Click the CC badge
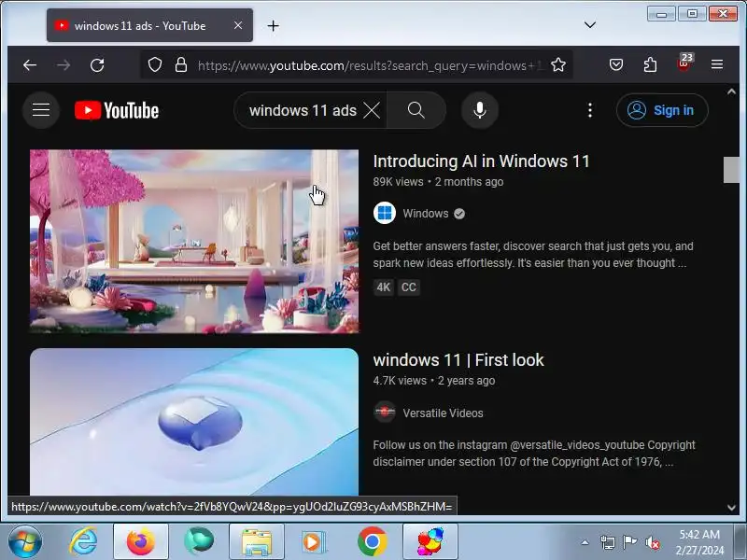Image resolution: width=747 pixels, height=560 pixels. 409,287
